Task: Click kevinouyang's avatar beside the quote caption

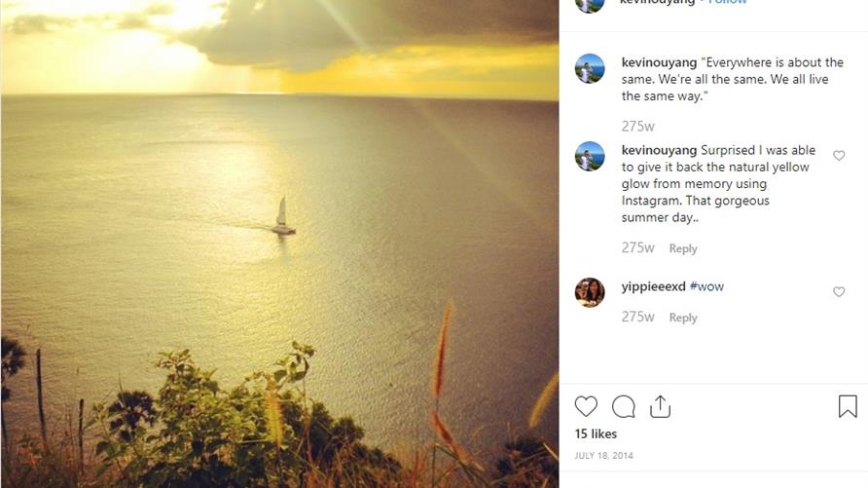Action: (x=590, y=69)
